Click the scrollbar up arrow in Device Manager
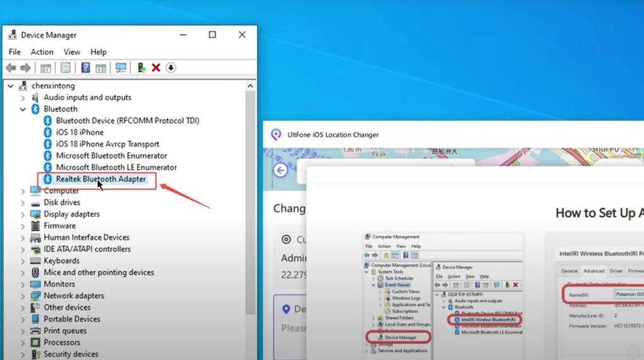This screenshot has width=644, height=360. [x=250, y=86]
